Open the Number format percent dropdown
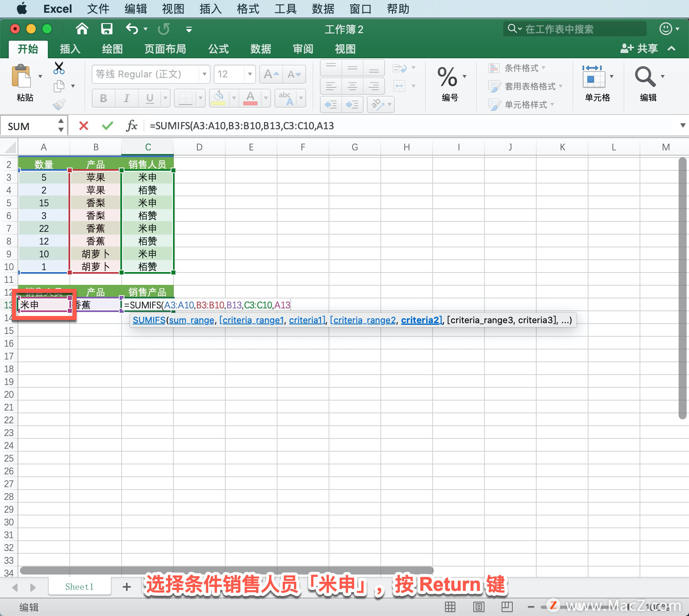This screenshot has height=616, width=689. pyautogui.click(x=465, y=77)
